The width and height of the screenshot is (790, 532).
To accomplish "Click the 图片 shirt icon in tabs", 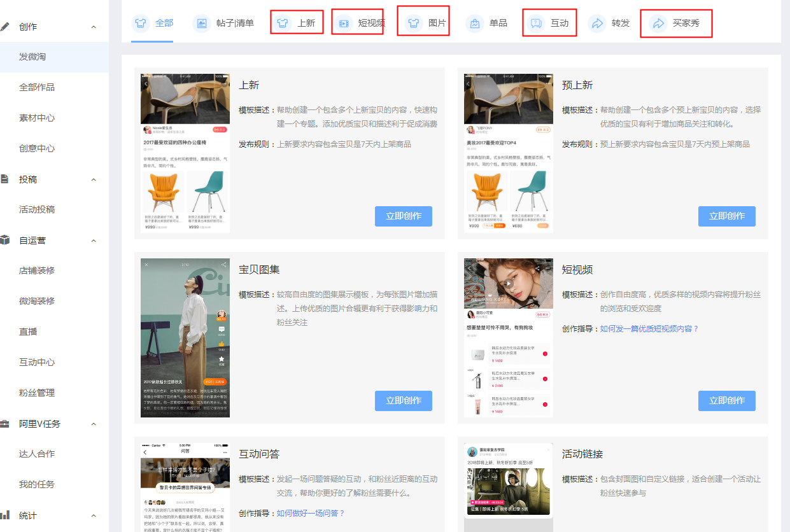I will tap(414, 24).
